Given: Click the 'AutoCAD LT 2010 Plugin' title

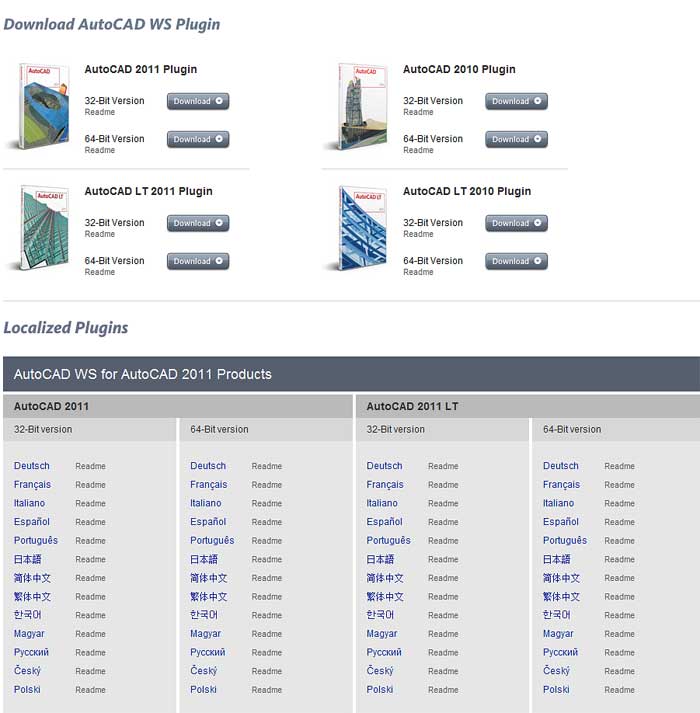Looking at the screenshot, I should (467, 191).
